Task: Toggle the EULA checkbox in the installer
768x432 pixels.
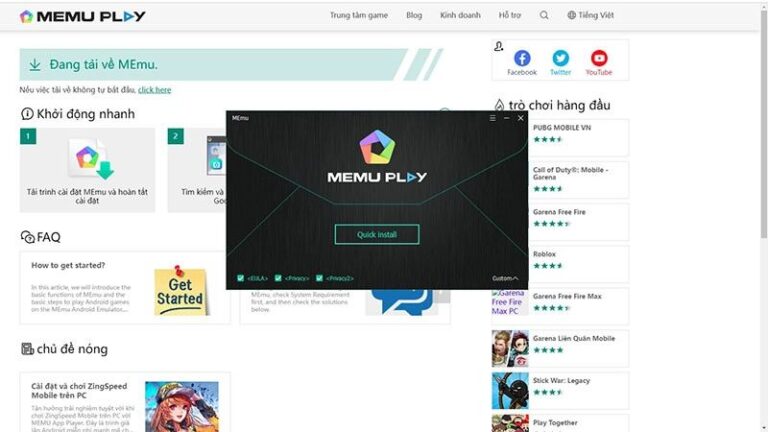Action: (241, 278)
